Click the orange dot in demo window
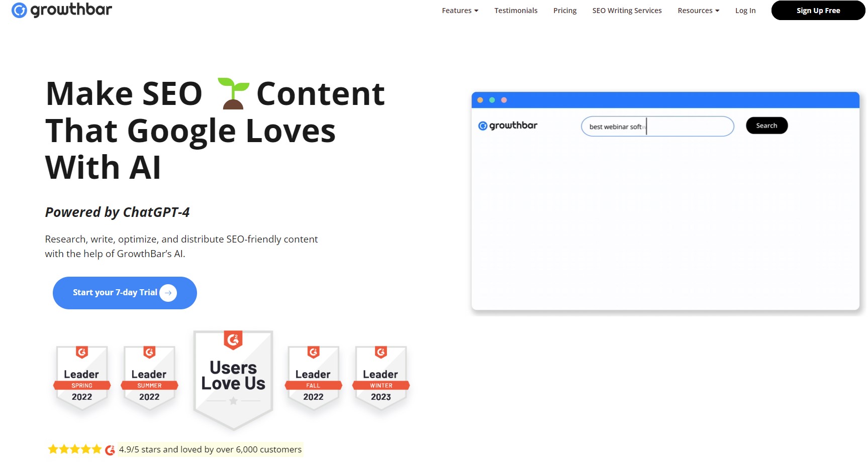Screen dimensions: 868x469 [x=480, y=100]
